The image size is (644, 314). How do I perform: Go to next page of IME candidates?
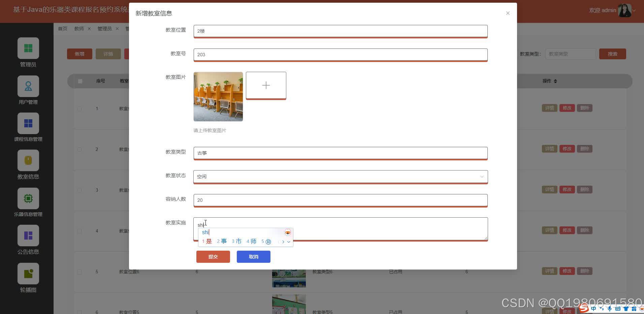point(283,242)
